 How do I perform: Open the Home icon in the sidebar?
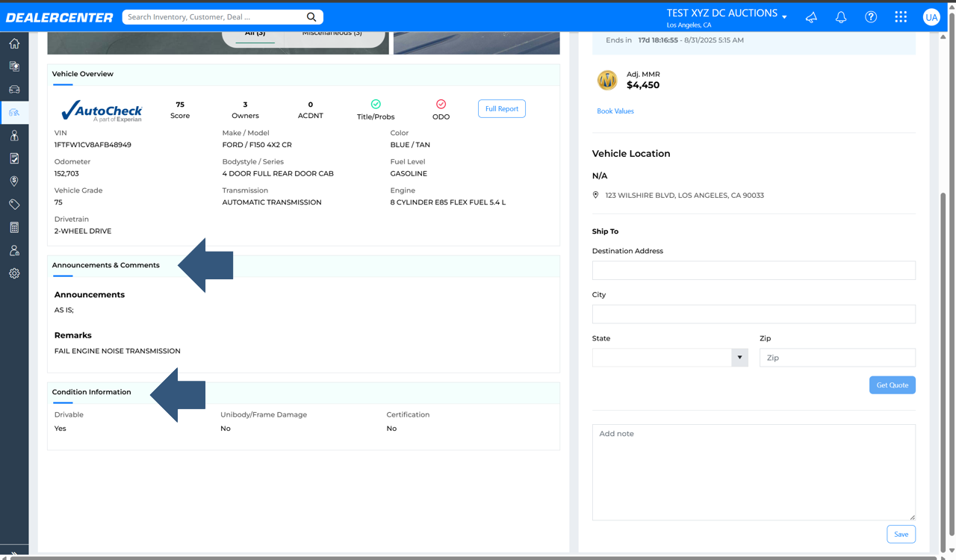point(14,43)
